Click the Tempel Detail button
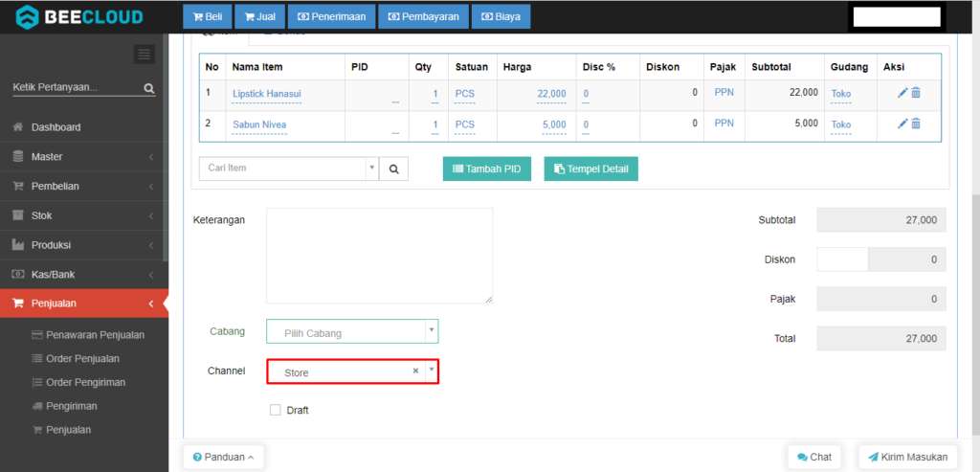The height and width of the screenshot is (472, 980). [x=591, y=169]
